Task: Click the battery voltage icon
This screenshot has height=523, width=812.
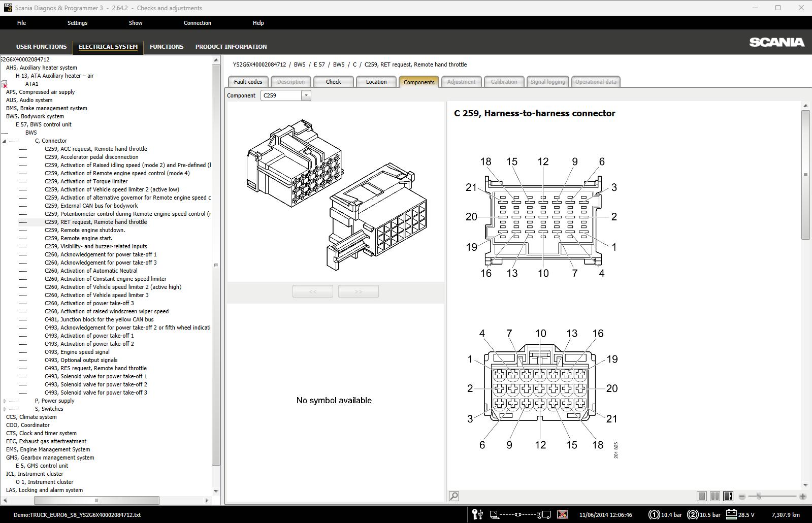Action: click(x=731, y=514)
